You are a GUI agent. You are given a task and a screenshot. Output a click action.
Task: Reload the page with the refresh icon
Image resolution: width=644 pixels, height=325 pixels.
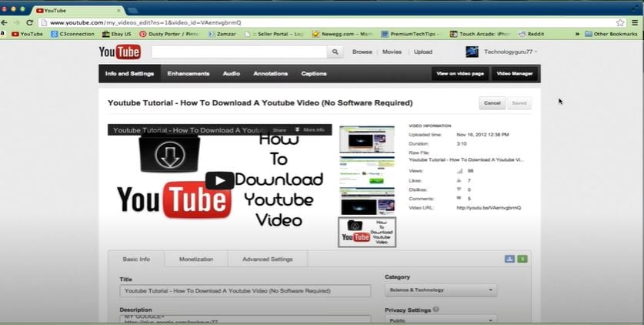click(x=29, y=22)
